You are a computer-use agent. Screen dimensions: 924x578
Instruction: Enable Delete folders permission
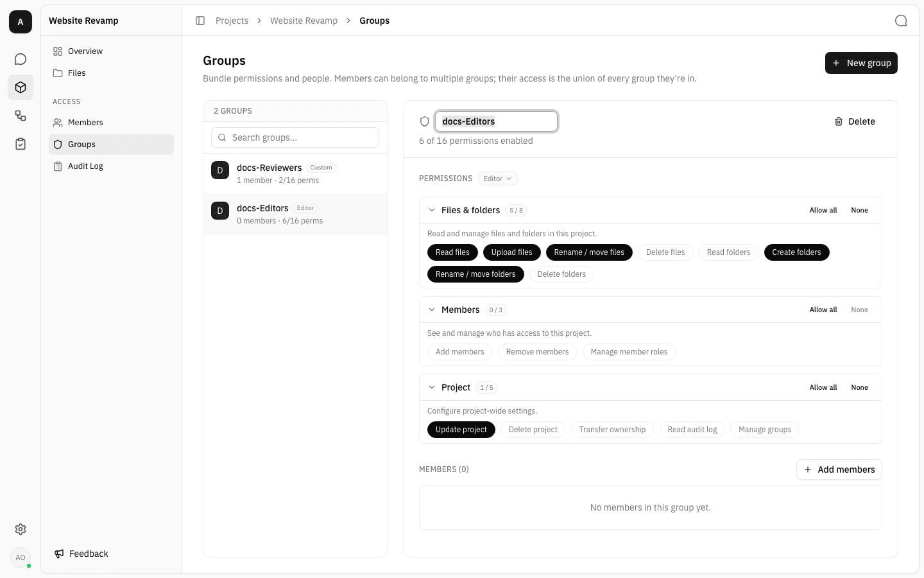click(561, 274)
